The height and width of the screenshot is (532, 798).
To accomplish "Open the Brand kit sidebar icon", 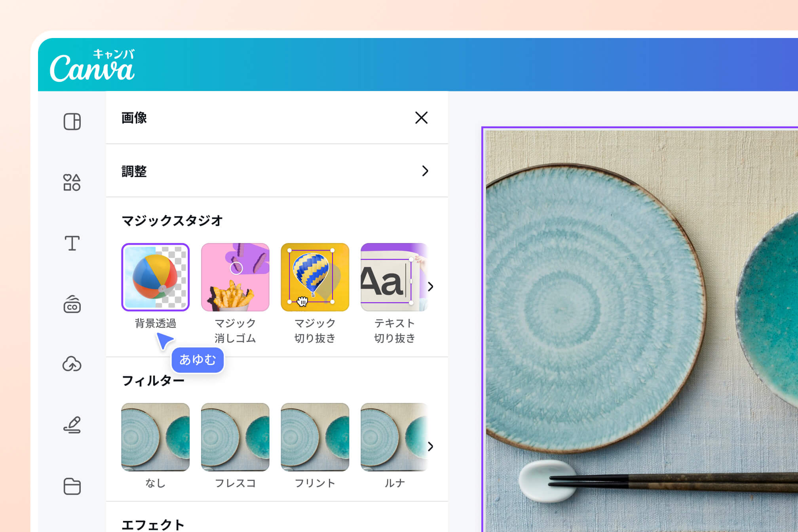I will pos(72,304).
